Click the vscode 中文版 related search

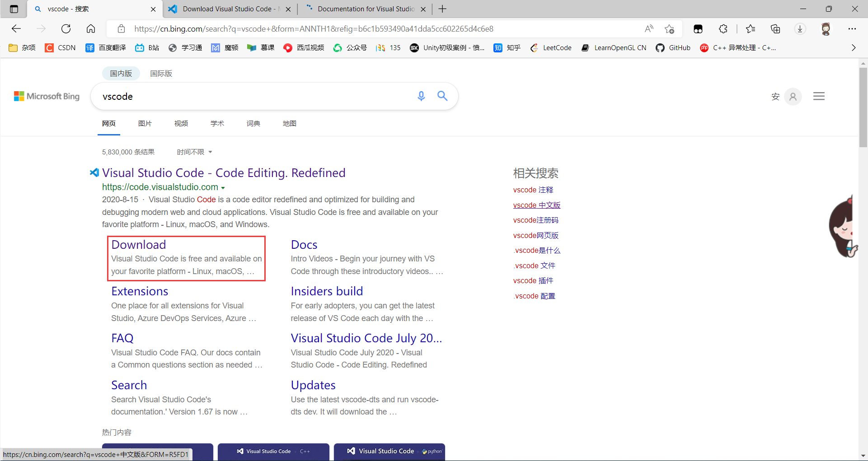[536, 205]
